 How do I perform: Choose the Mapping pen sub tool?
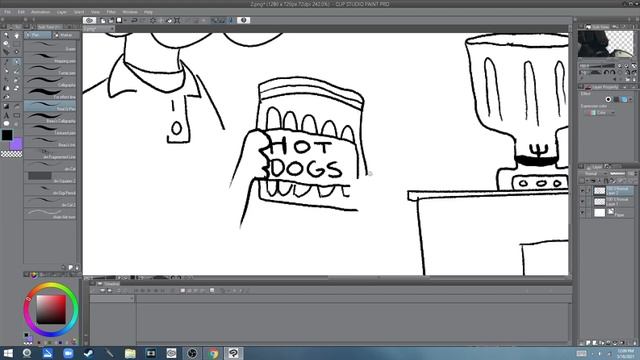point(50,59)
